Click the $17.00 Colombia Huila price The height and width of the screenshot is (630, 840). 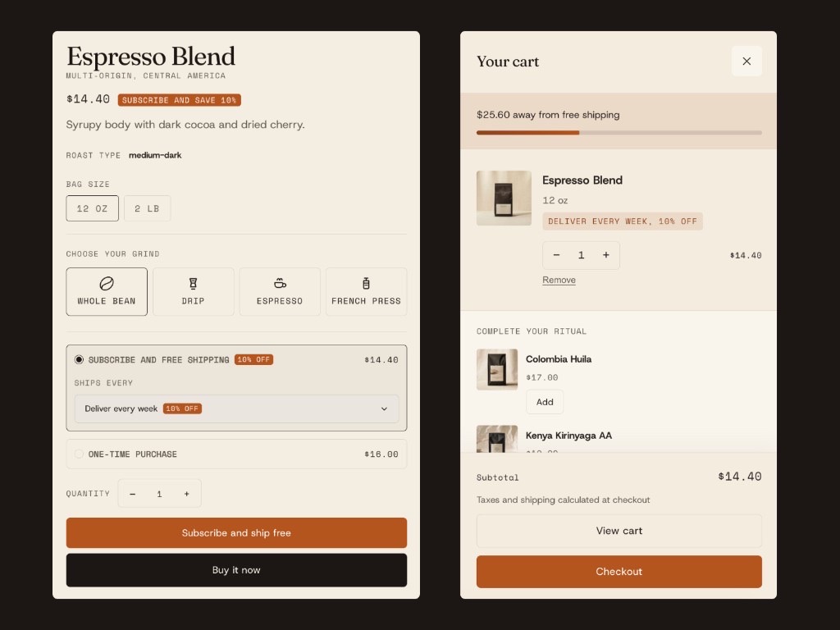(x=541, y=377)
